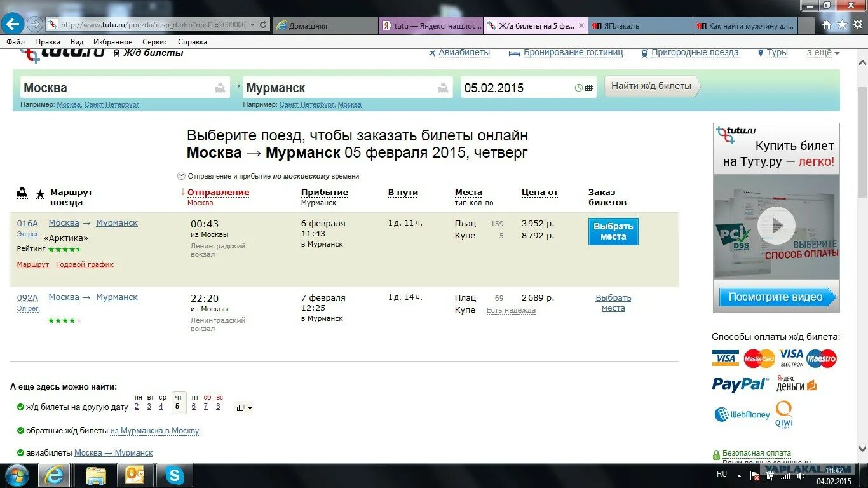Open the Favorites star icon
This screenshot has height=488, width=868.
point(842,25)
